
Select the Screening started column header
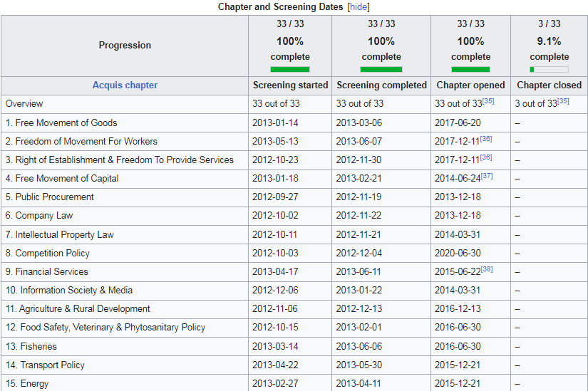click(x=290, y=85)
